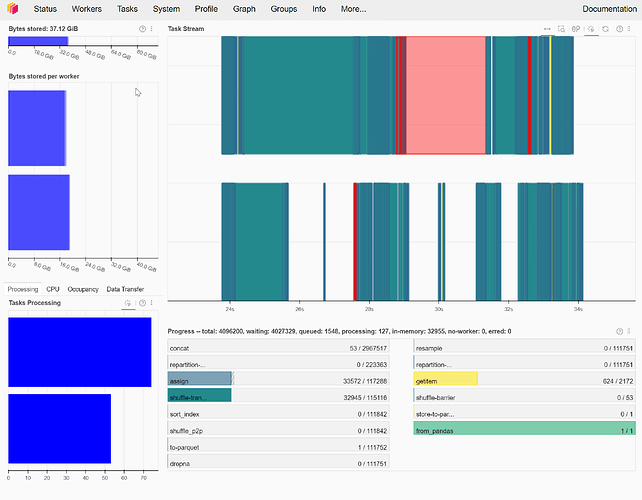Screen dimensions: 642x500
Task: Select the Processing tab
Action: click(23, 289)
